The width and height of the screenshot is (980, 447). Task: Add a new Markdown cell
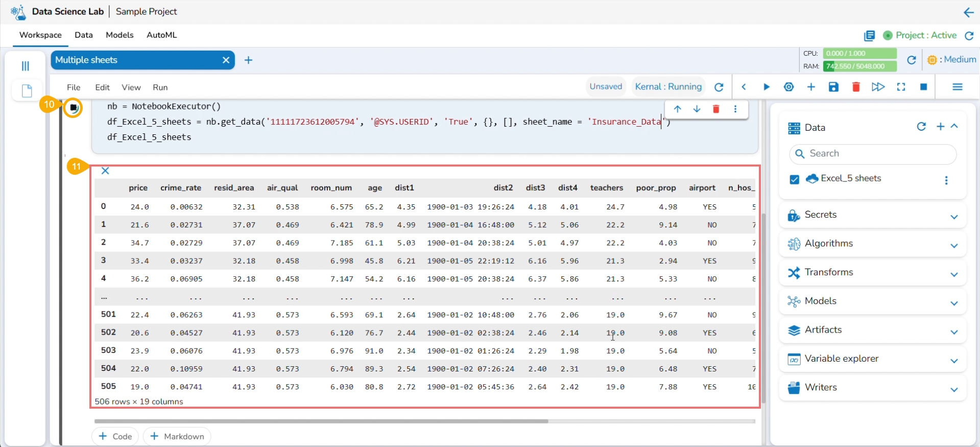[177, 436]
